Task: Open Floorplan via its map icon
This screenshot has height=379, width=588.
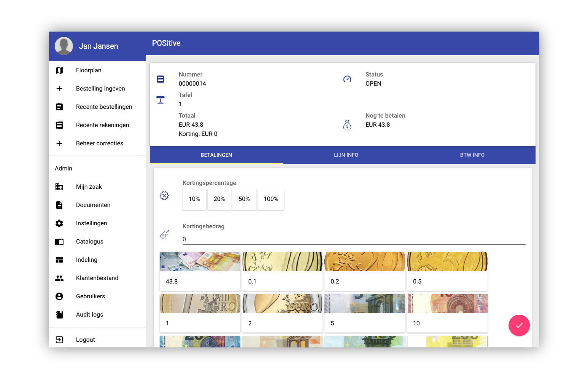Action: click(x=59, y=70)
